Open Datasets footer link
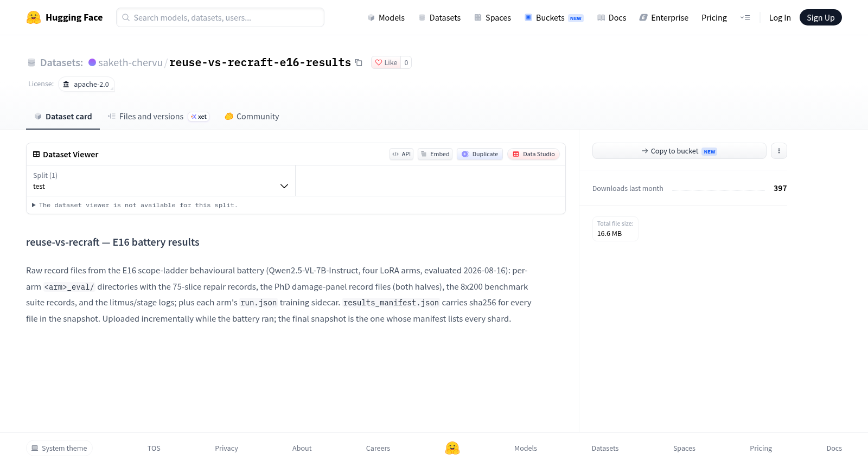 pyautogui.click(x=605, y=448)
